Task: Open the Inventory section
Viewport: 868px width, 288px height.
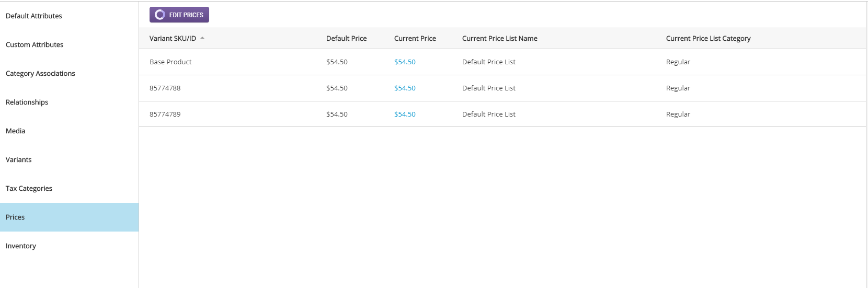Action: (21, 246)
